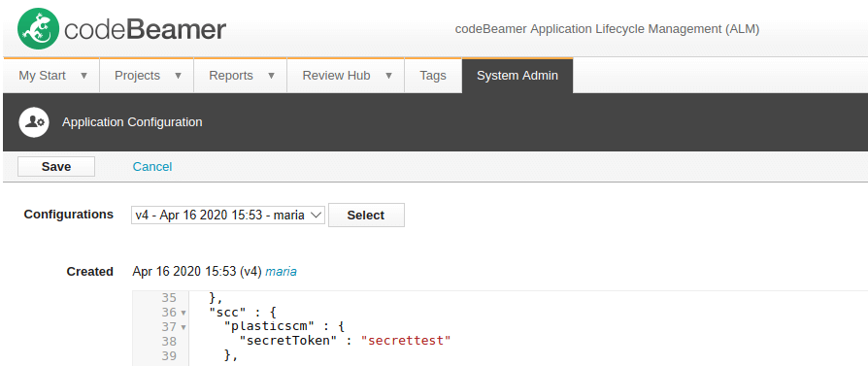Expand the Reports dropdown arrow
This screenshot has width=868, height=366.
coord(271,76)
